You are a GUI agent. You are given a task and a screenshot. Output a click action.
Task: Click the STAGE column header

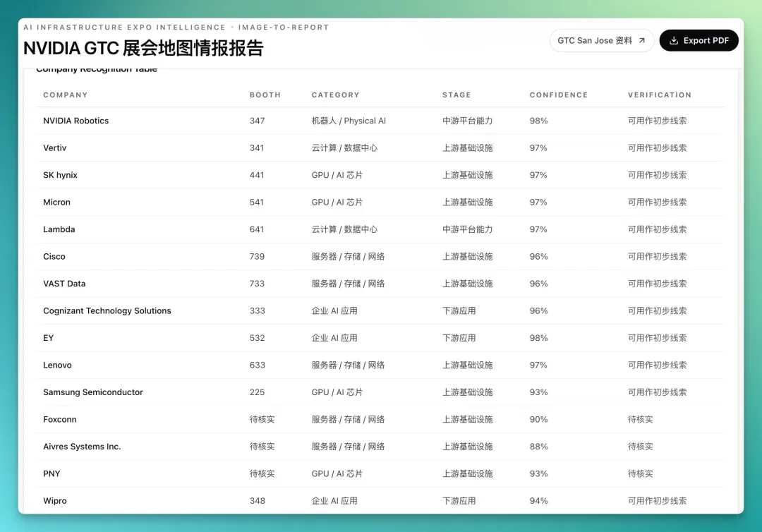tap(456, 95)
